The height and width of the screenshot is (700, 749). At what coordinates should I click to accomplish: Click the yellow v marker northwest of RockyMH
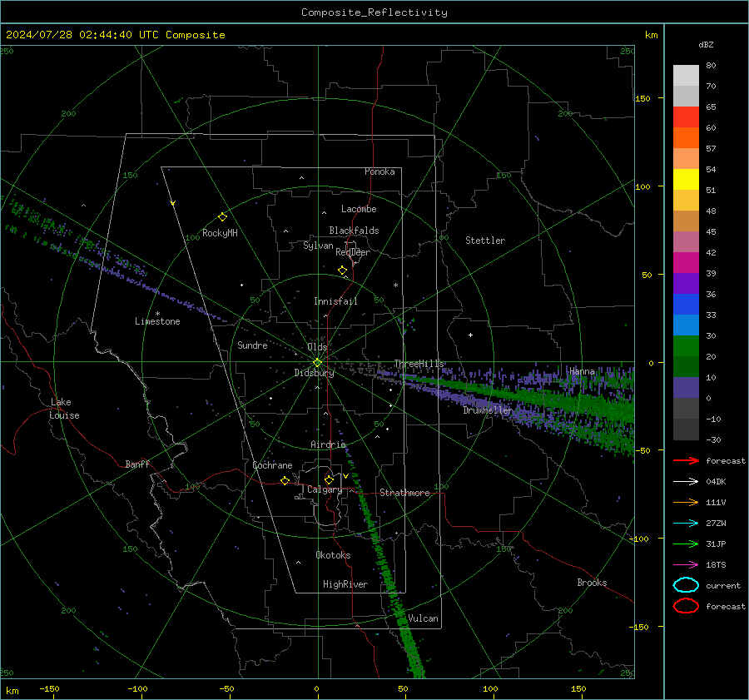[173, 203]
